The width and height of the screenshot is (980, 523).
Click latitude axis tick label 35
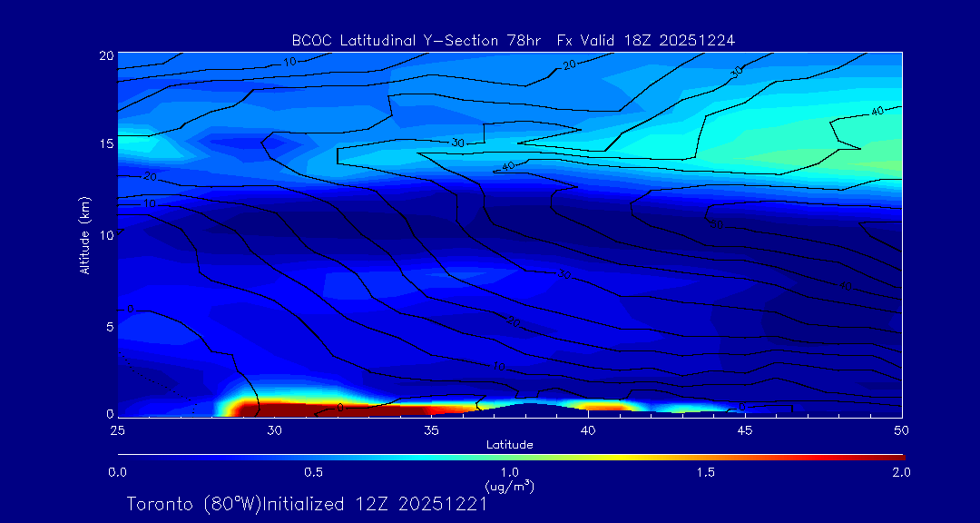[x=431, y=429]
